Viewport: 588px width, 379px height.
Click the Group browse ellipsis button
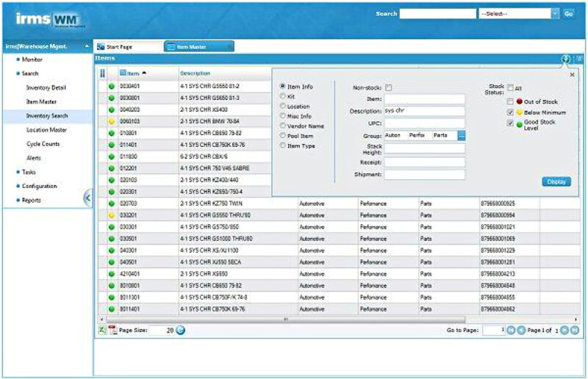click(x=462, y=135)
